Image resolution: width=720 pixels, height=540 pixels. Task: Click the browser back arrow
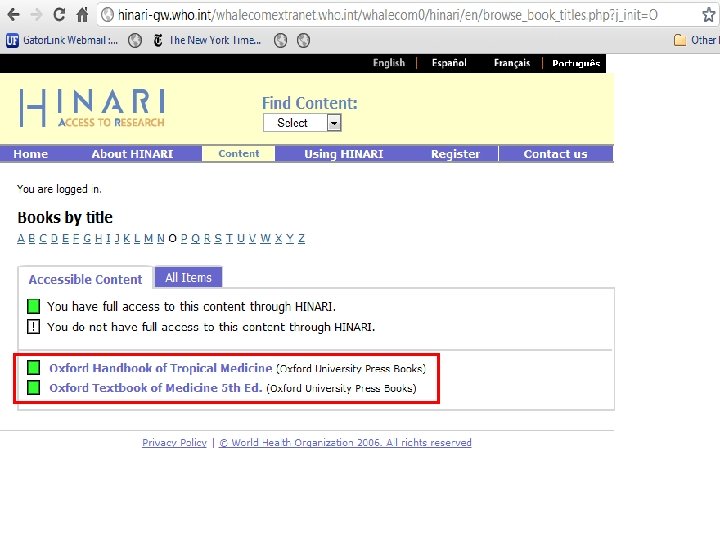13,15
